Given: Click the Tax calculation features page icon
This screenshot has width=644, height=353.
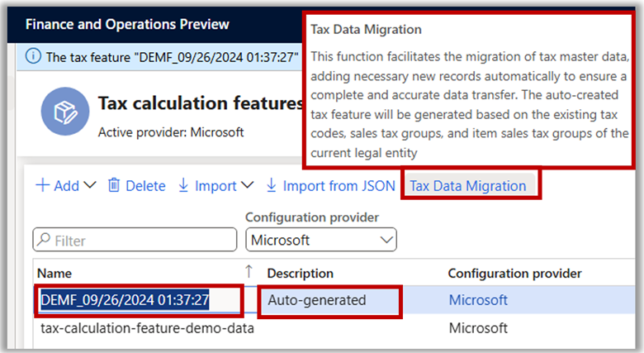Looking at the screenshot, I should point(65,111).
